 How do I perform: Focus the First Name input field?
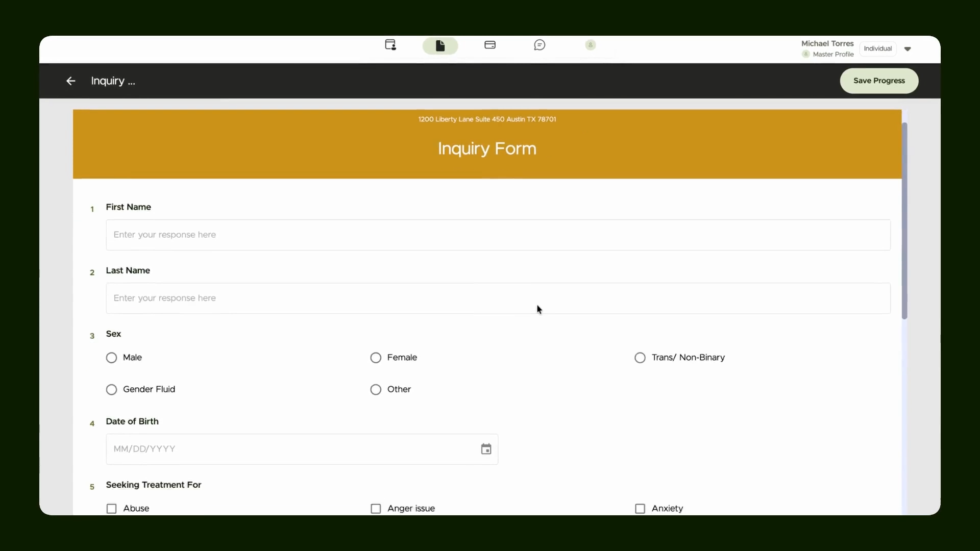point(498,235)
